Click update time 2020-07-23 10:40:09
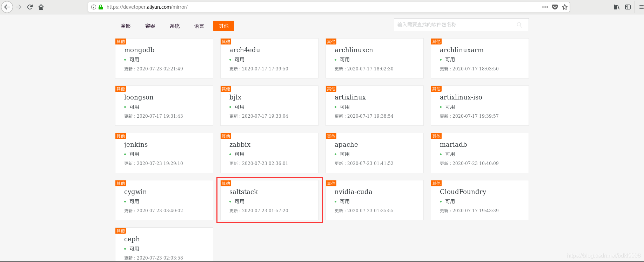The width and height of the screenshot is (644, 262). pyautogui.click(x=476, y=164)
